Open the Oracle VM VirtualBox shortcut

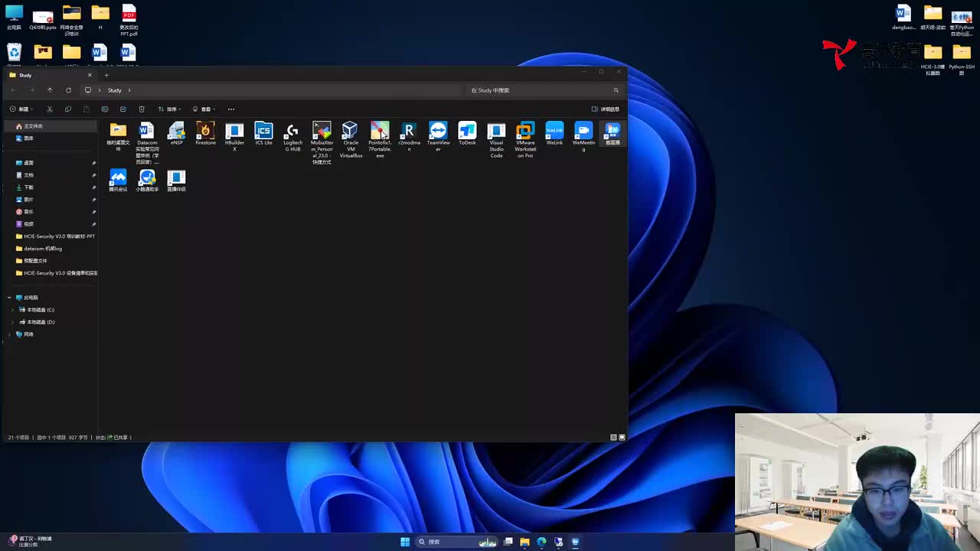(x=351, y=140)
